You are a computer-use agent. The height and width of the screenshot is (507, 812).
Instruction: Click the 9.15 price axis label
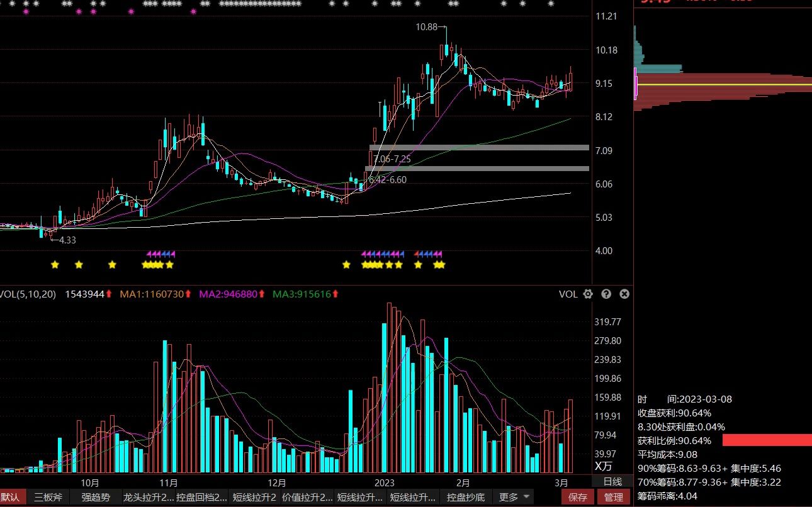[x=604, y=83]
